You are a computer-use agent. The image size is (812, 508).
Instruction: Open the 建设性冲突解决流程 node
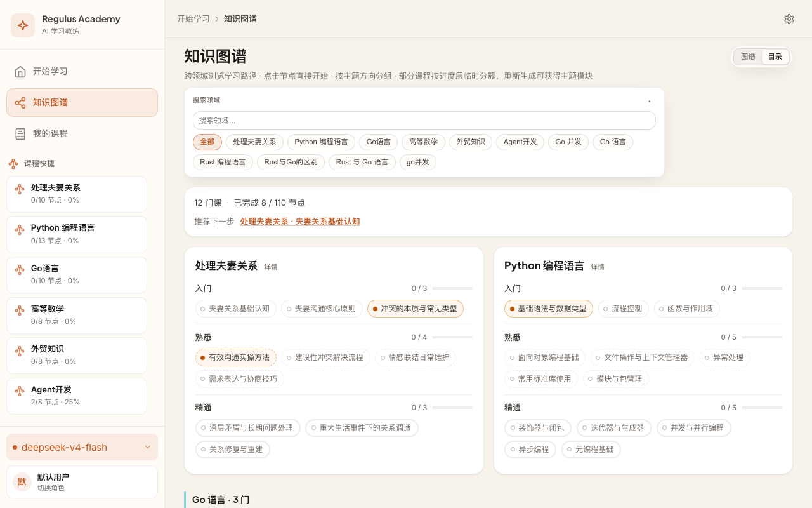[x=325, y=358]
